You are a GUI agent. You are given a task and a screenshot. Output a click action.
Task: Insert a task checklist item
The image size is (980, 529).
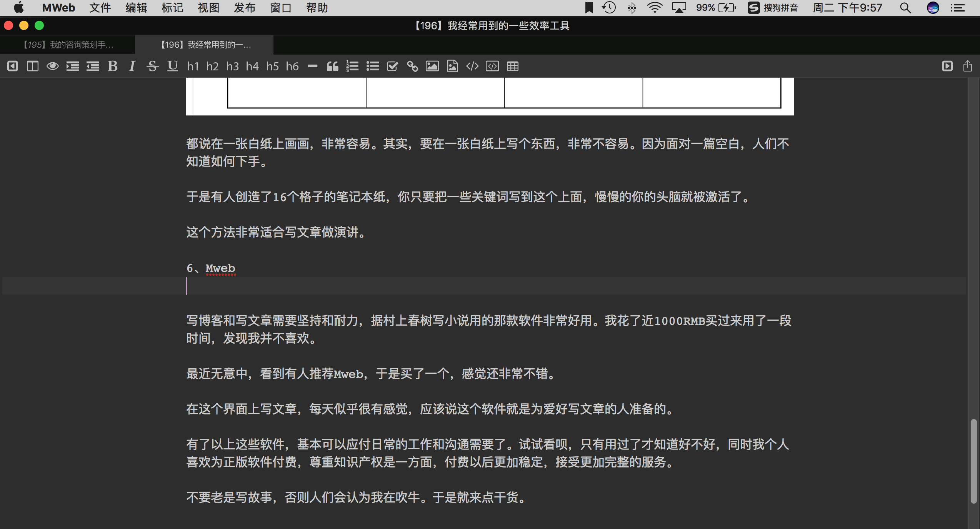(392, 66)
